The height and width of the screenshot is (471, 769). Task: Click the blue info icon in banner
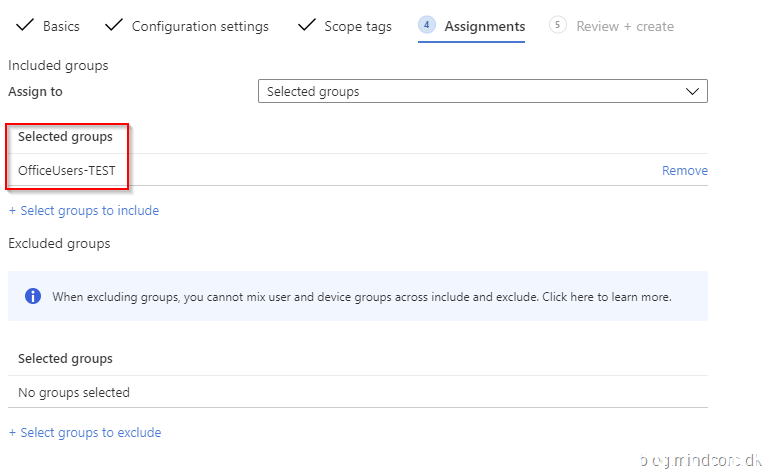(33, 296)
